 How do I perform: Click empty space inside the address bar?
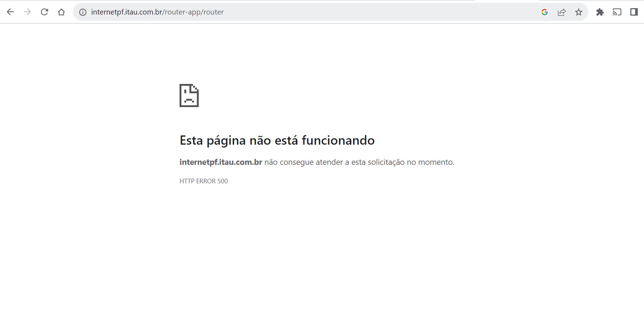click(373, 12)
